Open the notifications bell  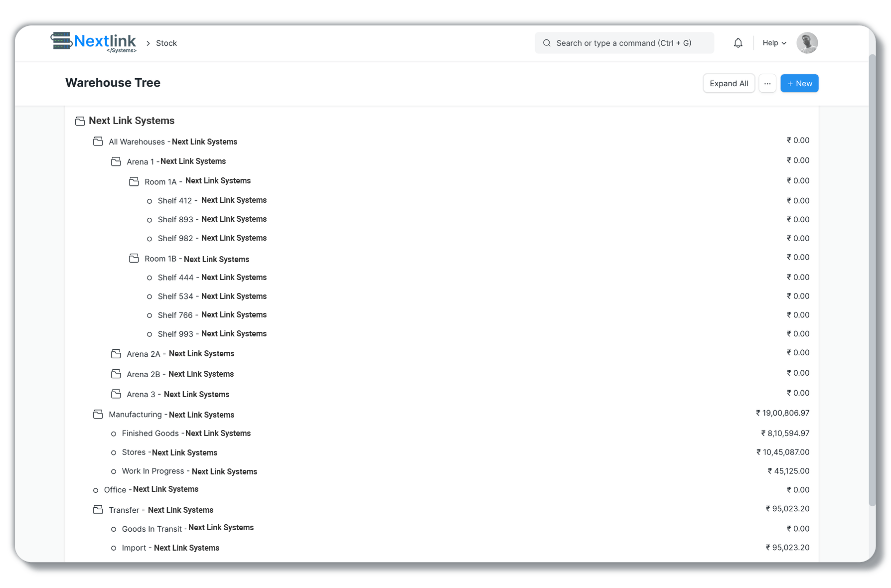738,43
